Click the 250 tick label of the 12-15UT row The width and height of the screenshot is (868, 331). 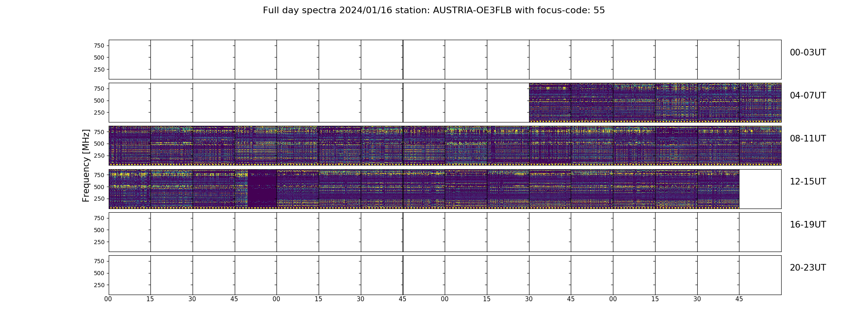pos(99,199)
